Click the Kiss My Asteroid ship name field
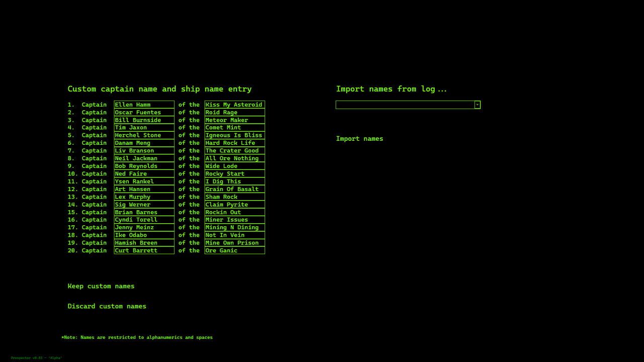This screenshot has height=362, width=644. click(x=234, y=105)
